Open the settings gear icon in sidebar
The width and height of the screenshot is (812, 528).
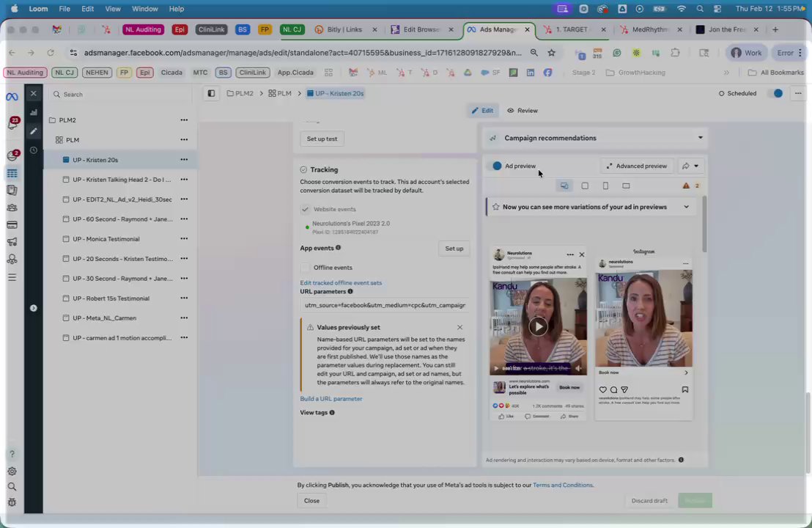pos(12,472)
